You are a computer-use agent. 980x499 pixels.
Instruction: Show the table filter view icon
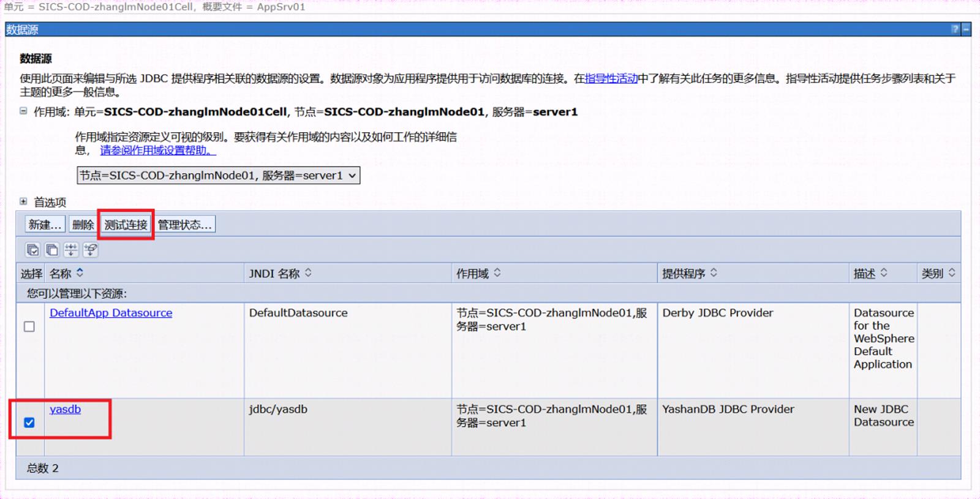(71, 250)
